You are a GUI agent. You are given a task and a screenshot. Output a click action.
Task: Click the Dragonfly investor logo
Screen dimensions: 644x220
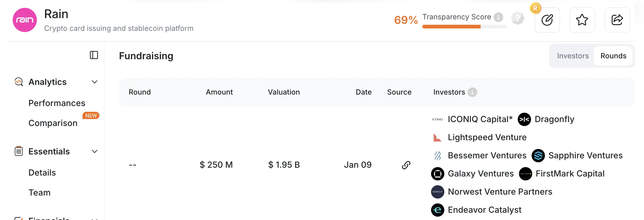[524, 119]
